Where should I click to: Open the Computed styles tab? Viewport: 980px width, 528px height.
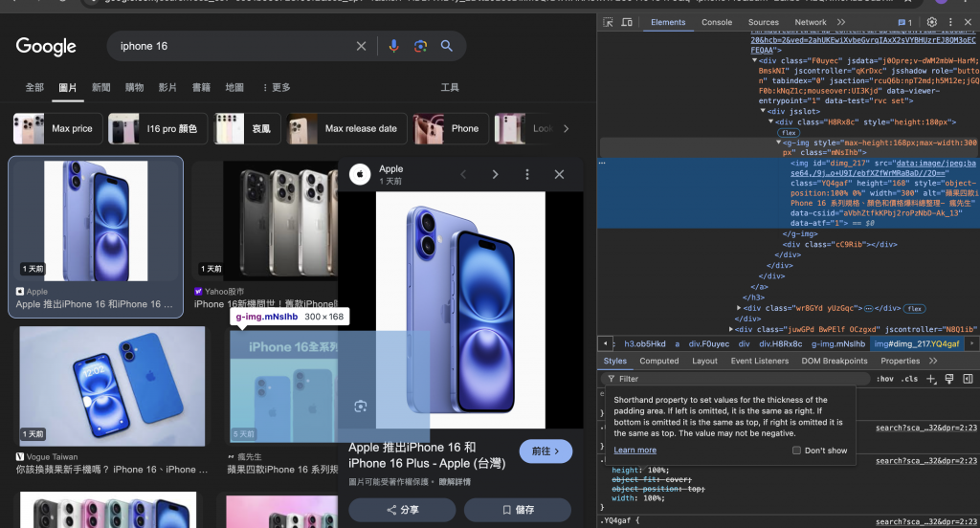point(658,362)
